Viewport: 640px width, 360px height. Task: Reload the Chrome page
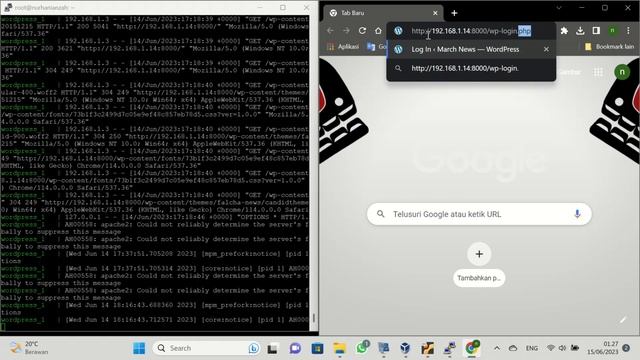tap(362, 31)
